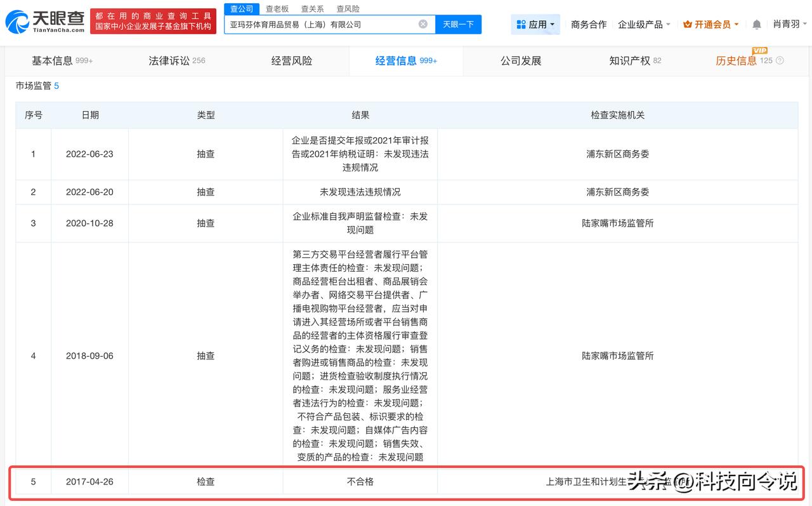Select the 经营信息 tab
This screenshot has width=812, height=506.
point(406,61)
